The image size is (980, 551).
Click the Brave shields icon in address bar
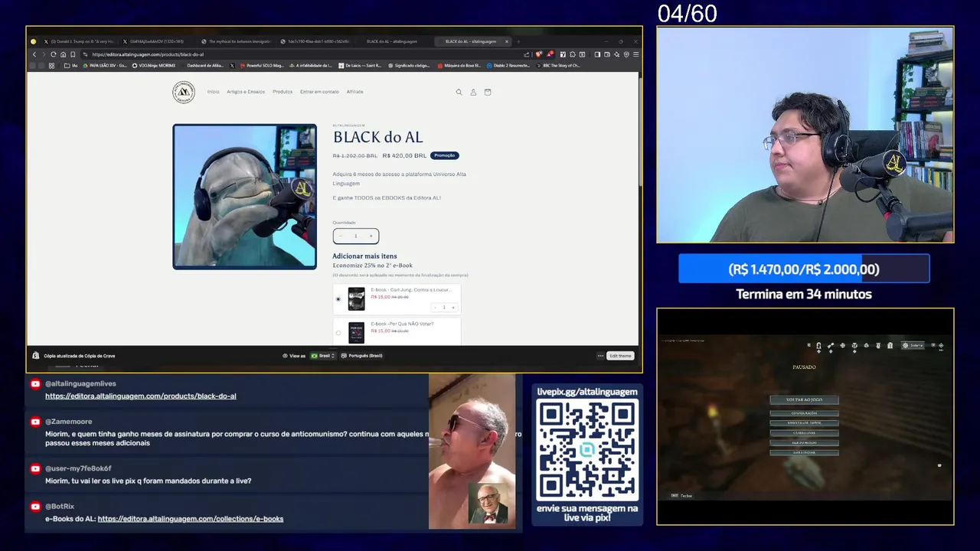click(x=539, y=54)
